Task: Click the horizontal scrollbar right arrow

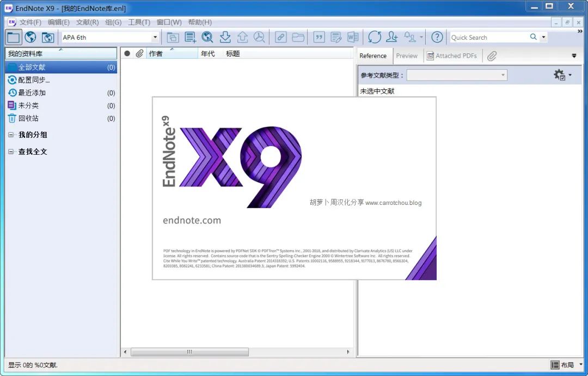Action: (x=348, y=352)
